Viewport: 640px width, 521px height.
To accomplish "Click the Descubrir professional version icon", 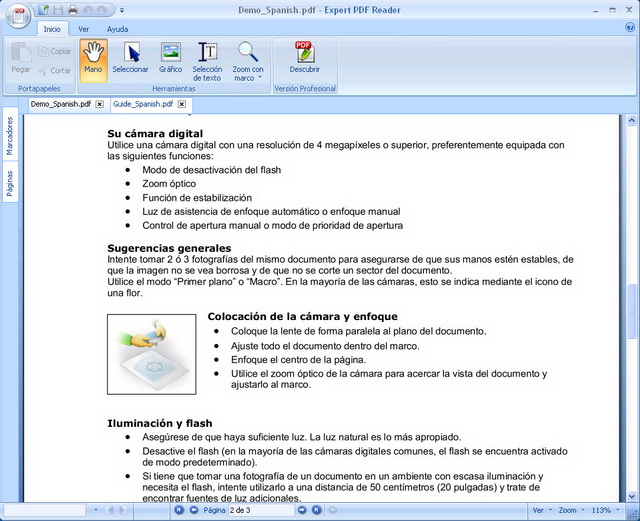I will pyautogui.click(x=304, y=58).
